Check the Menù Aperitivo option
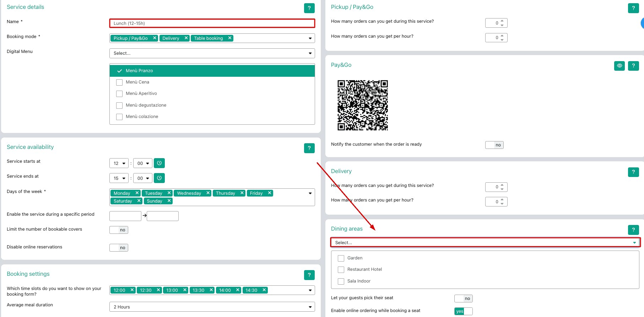Image resolution: width=644 pixels, height=317 pixels. tap(119, 94)
